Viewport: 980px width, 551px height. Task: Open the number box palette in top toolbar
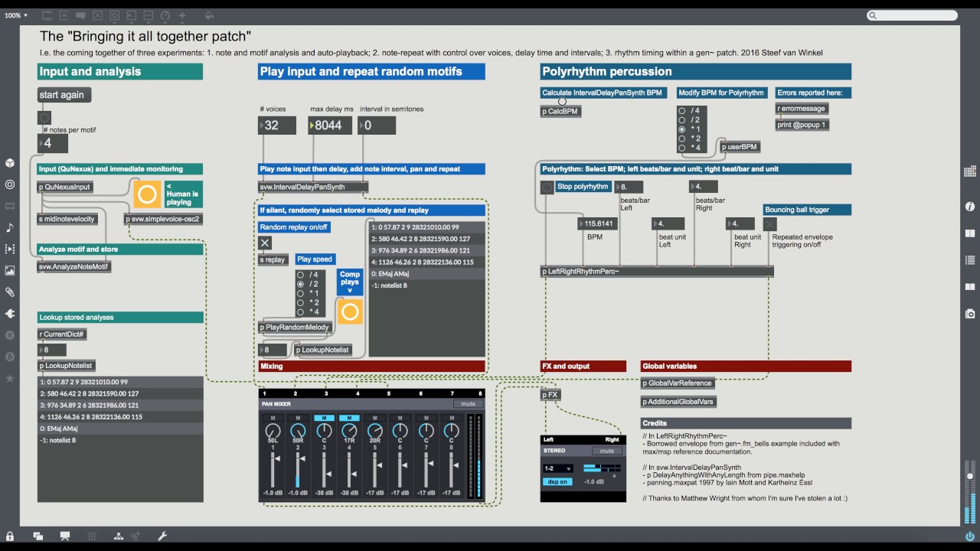pyautogui.click(x=132, y=15)
